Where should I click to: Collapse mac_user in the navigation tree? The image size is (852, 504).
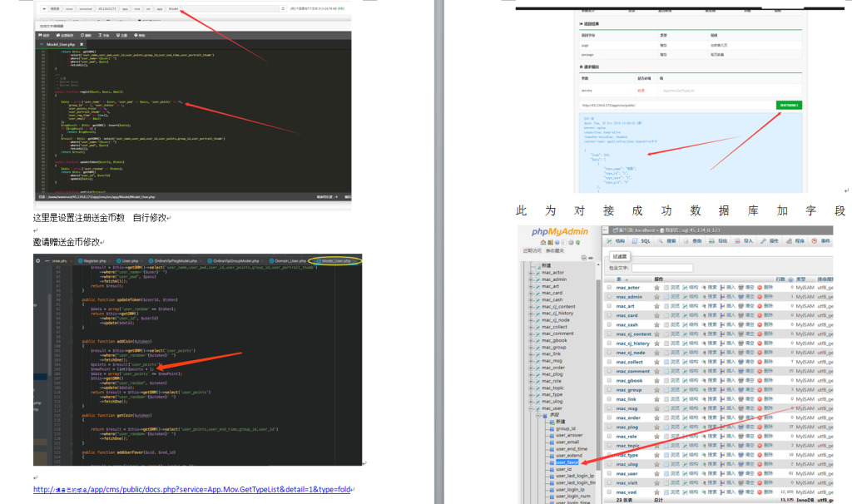pos(531,408)
